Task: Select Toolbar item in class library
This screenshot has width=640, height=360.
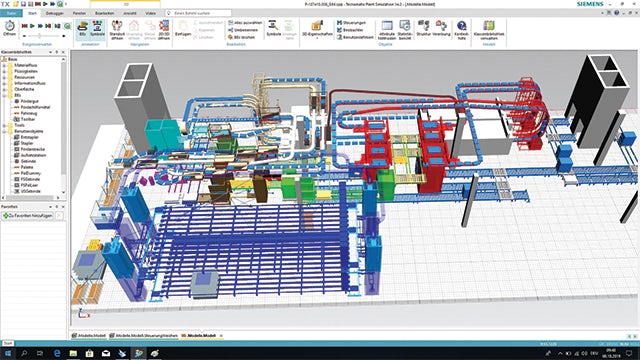Action: (x=28, y=119)
